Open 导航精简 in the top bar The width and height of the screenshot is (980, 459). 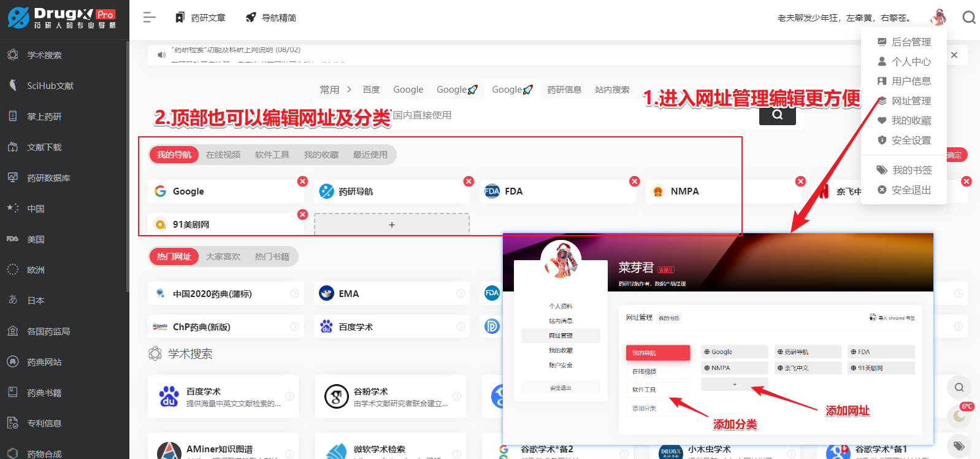pos(271,18)
